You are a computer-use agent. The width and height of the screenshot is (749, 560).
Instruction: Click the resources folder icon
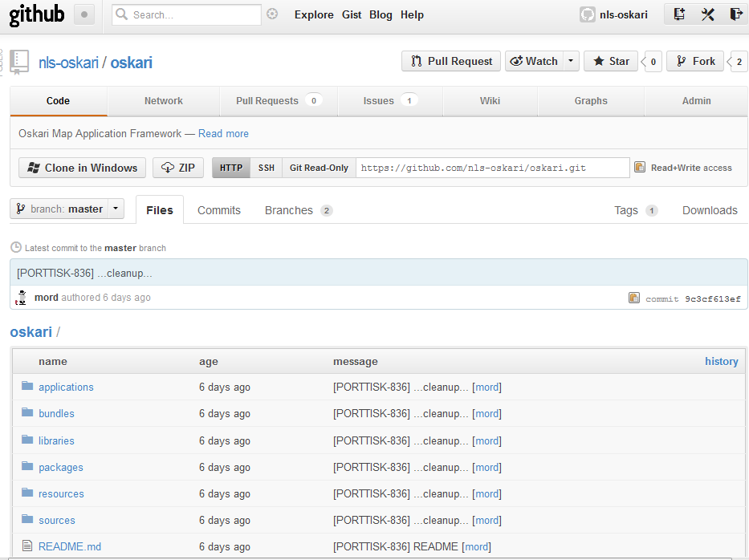pos(27,493)
